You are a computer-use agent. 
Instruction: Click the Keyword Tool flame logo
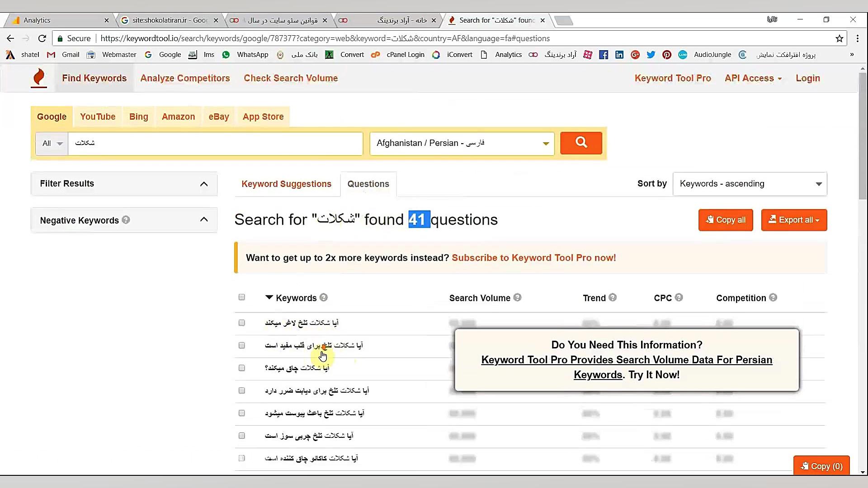(x=39, y=78)
